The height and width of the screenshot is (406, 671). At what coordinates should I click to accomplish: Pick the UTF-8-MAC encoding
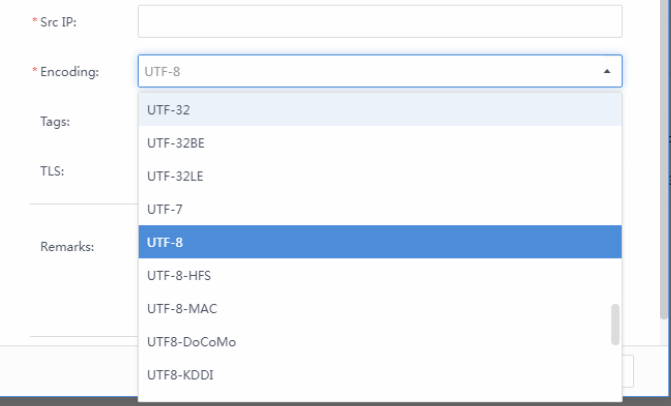tap(380, 308)
